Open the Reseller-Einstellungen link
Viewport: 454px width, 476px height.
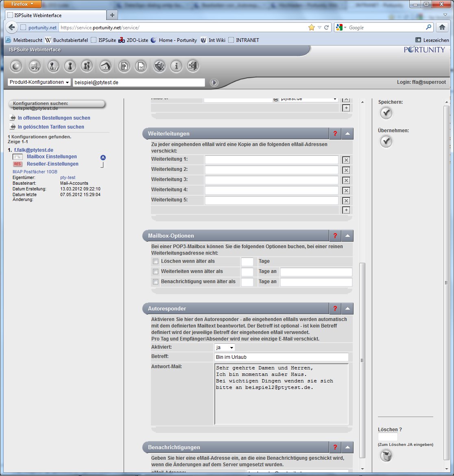point(52,164)
